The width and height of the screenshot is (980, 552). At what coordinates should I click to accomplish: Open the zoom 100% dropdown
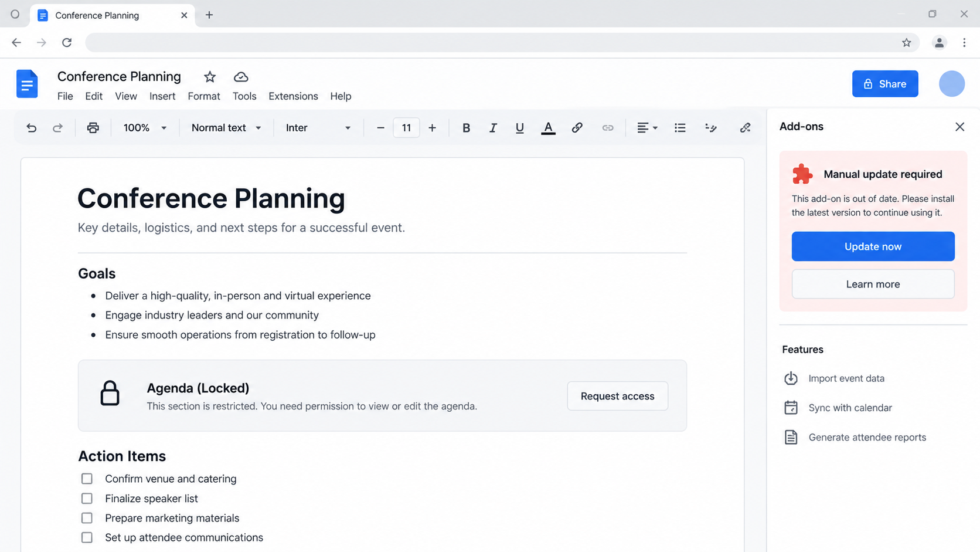point(145,127)
